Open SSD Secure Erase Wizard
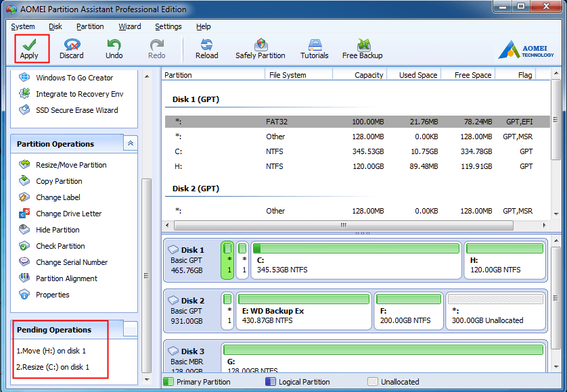 pos(76,110)
